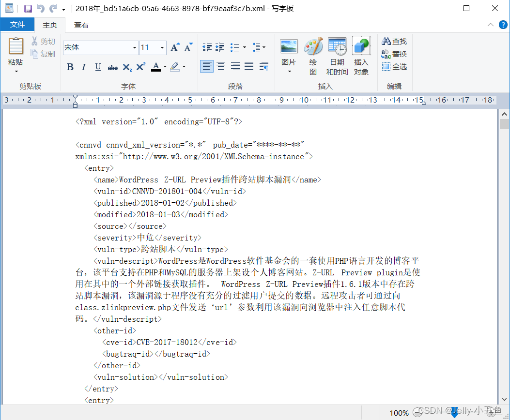Screen dimensions: 510x420
Task: Expand the highlight color dropdown arrow
Action: coord(184,67)
